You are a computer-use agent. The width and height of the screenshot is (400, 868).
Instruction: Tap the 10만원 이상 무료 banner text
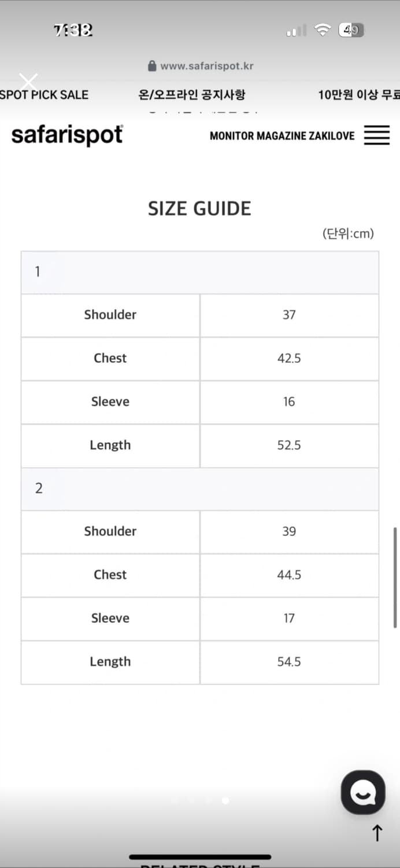tap(358, 95)
